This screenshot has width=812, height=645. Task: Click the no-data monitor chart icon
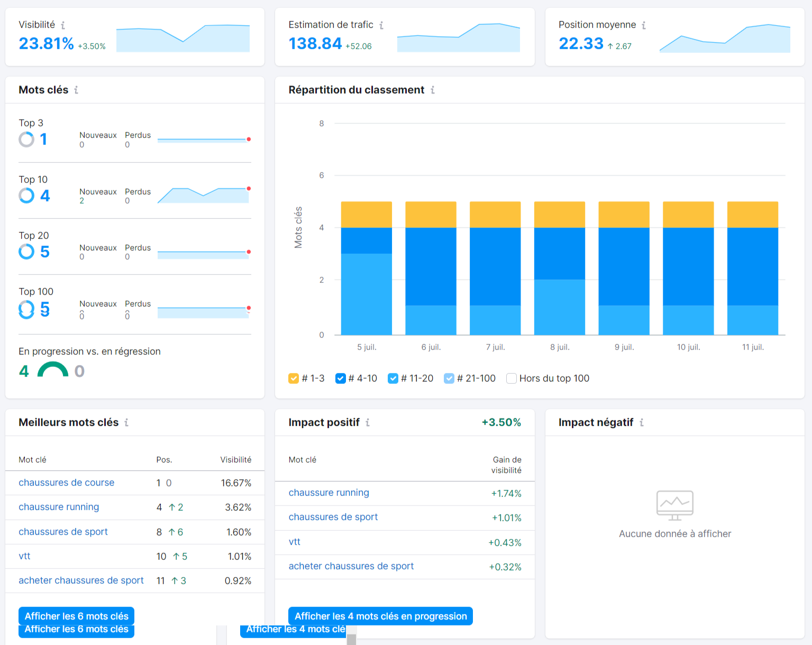point(675,505)
